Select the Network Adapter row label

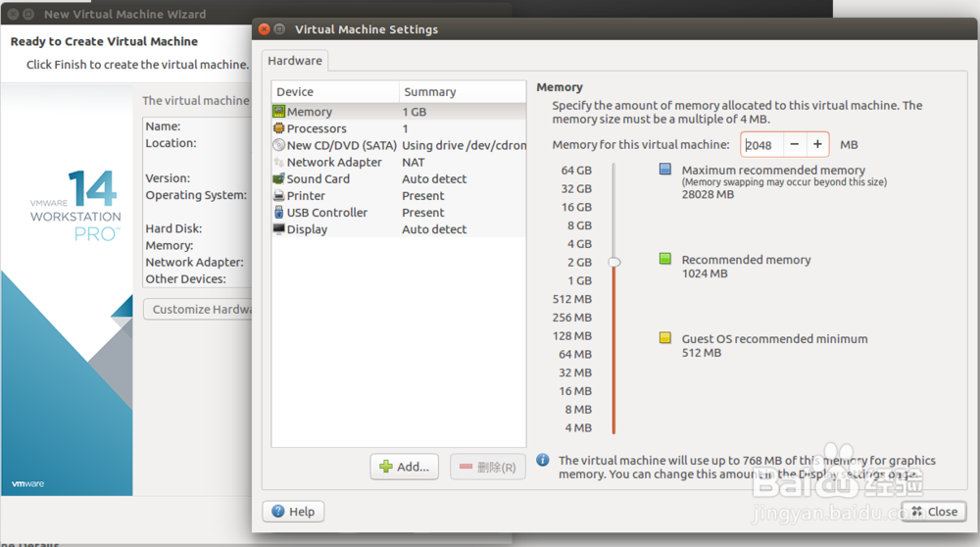point(334,163)
